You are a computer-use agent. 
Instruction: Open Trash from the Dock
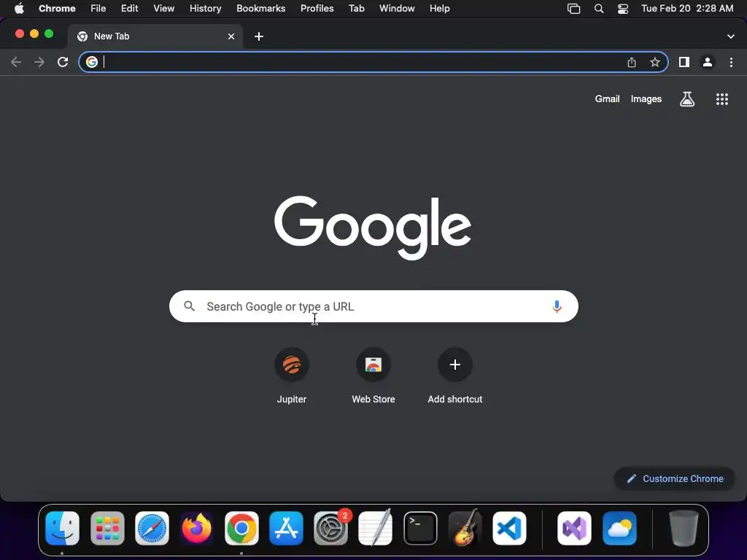[x=684, y=528]
